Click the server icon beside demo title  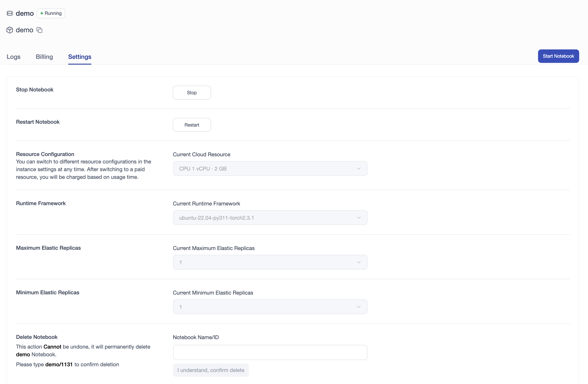click(x=10, y=13)
